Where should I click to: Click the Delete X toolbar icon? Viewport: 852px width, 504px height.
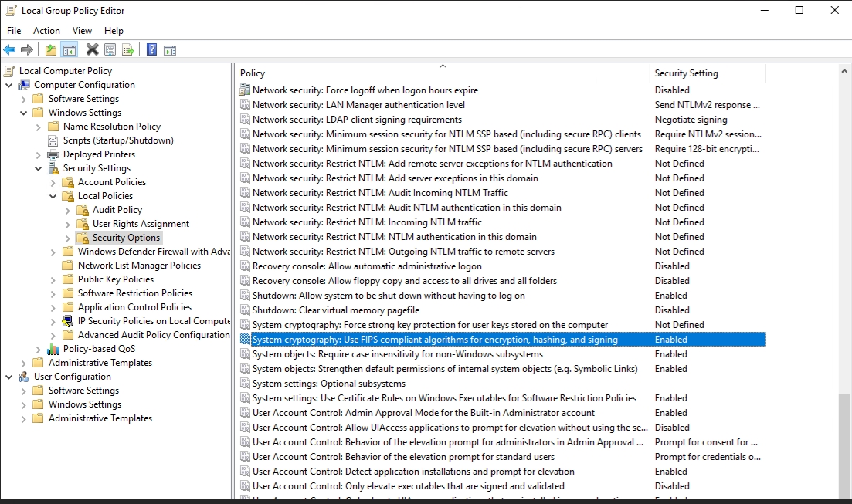[x=92, y=50]
